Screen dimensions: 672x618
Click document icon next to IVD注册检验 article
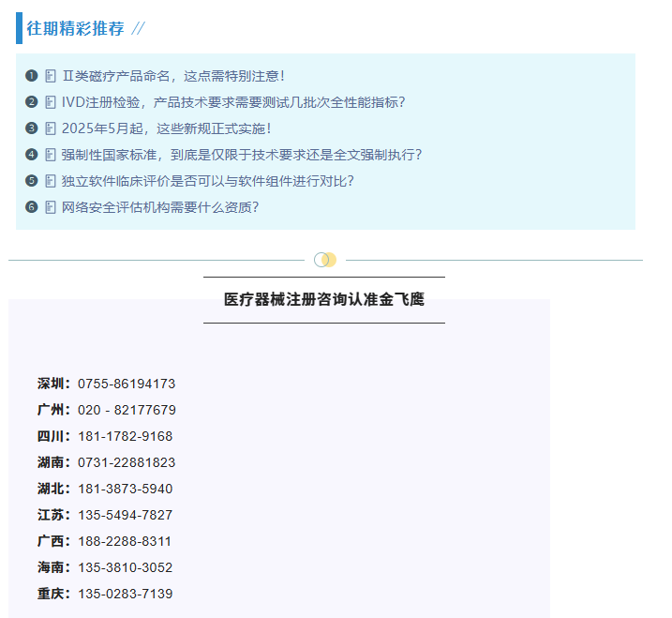(x=51, y=102)
